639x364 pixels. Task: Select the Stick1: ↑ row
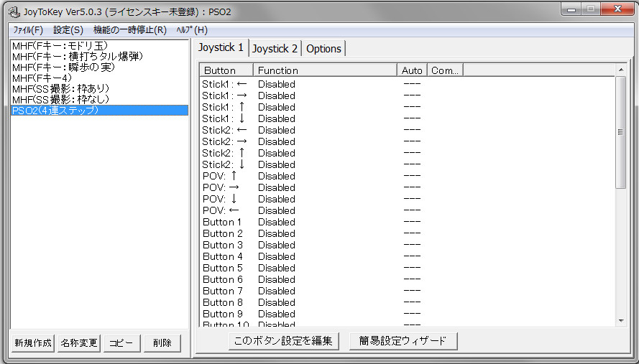coord(408,107)
